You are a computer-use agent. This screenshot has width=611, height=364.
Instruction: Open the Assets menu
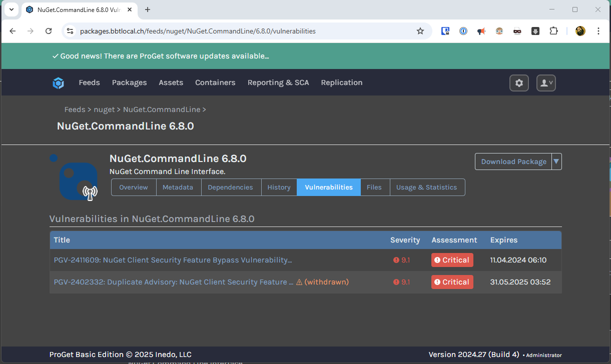point(171,82)
